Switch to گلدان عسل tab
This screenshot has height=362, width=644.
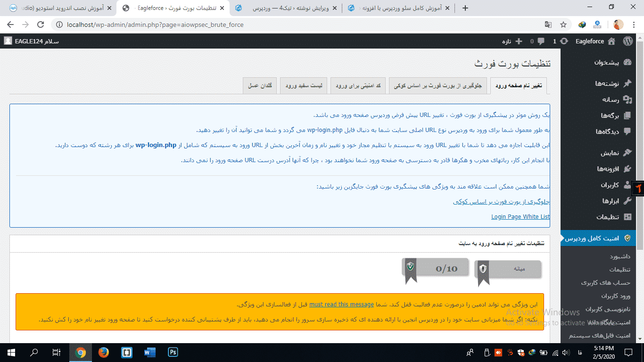[x=260, y=86]
